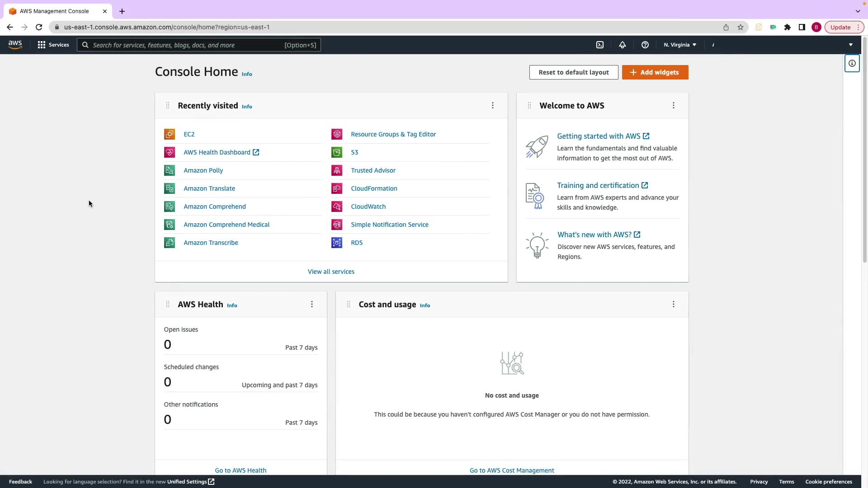Viewport: 868px width, 488px height.
Task: Open Recently visited widget options menu
Action: tap(493, 105)
